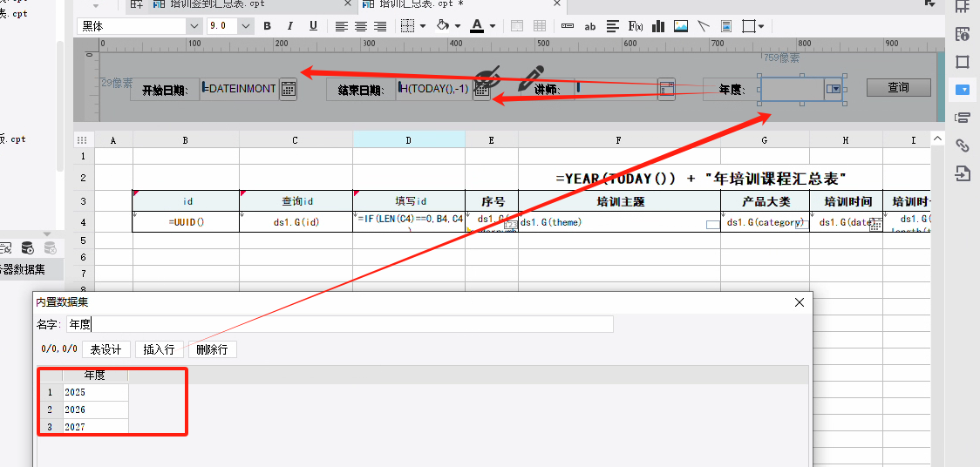Select the 年度 combo box widget

click(x=802, y=89)
